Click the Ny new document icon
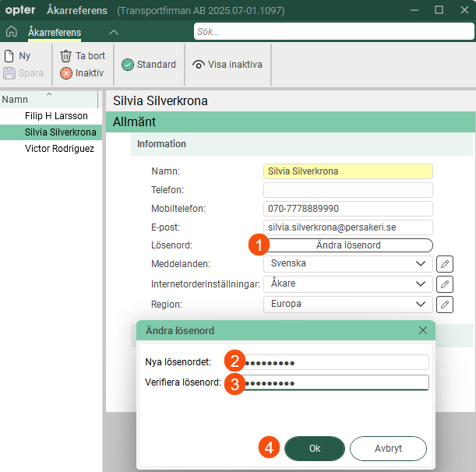The image size is (476, 472). (10, 56)
